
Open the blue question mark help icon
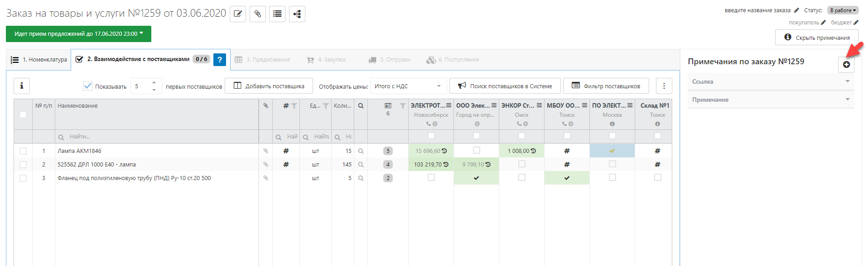click(x=220, y=60)
